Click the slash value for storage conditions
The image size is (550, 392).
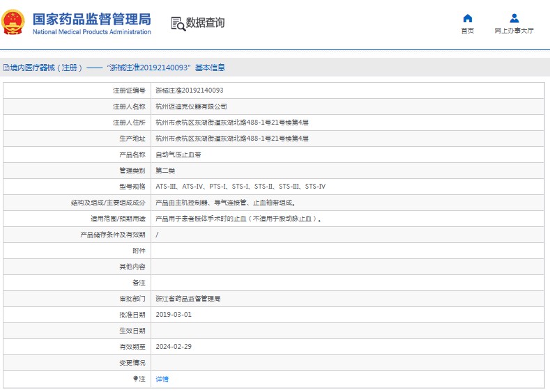pos(157,235)
